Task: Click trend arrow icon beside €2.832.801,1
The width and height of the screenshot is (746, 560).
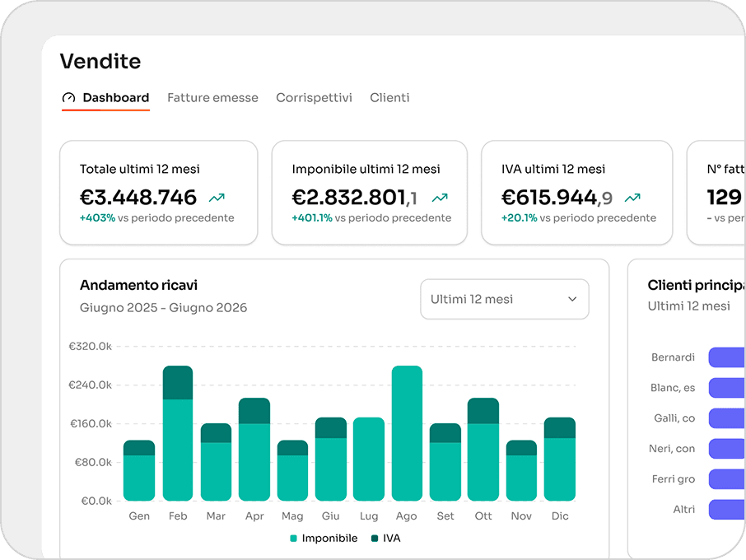Action: [440, 198]
